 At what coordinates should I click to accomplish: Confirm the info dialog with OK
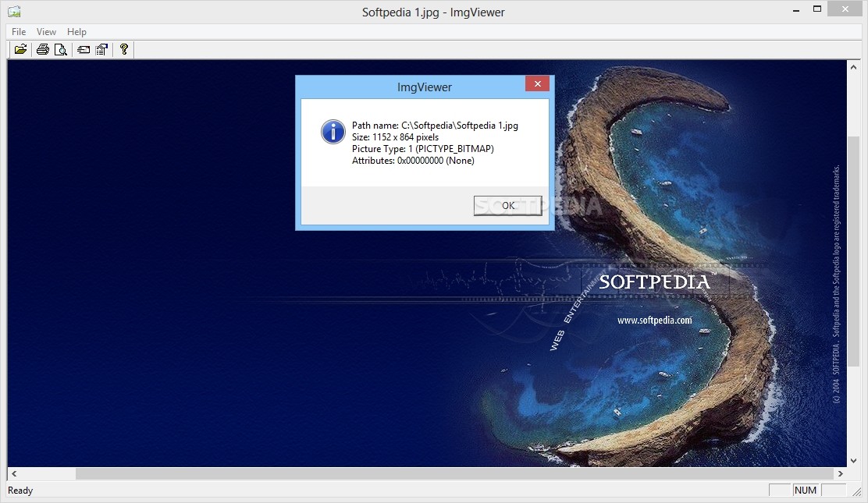(507, 205)
